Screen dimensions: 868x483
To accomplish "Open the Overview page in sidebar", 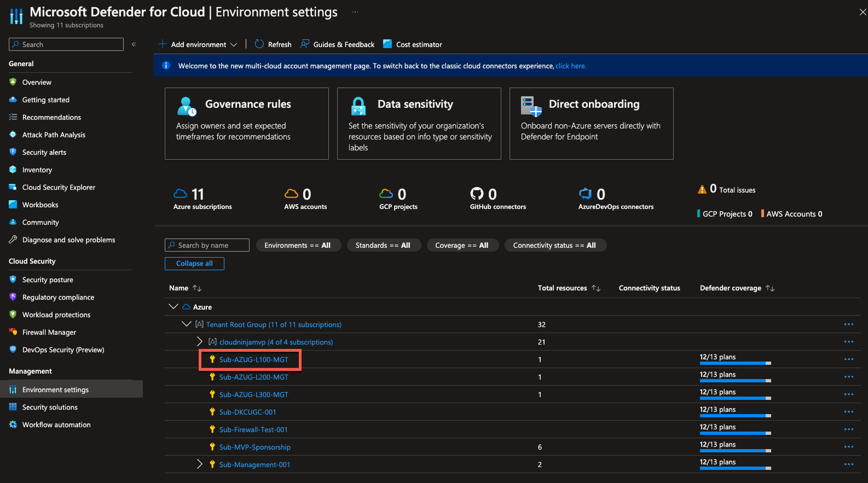I will 37,82.
